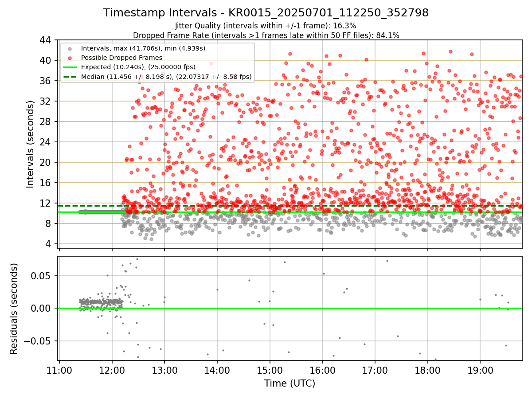
Task: Select the Dropped Frame Rate 84.1% subtitle
Action: 266,35
